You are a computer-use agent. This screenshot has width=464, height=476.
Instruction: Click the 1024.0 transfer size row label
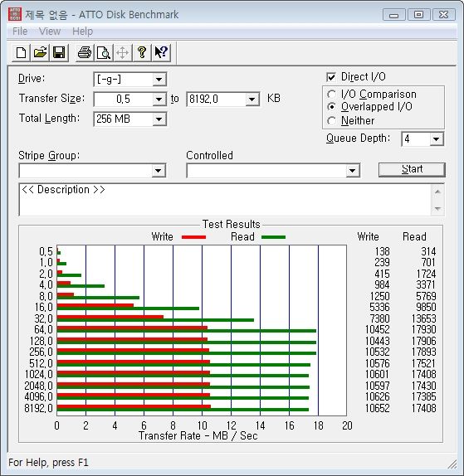38,374
